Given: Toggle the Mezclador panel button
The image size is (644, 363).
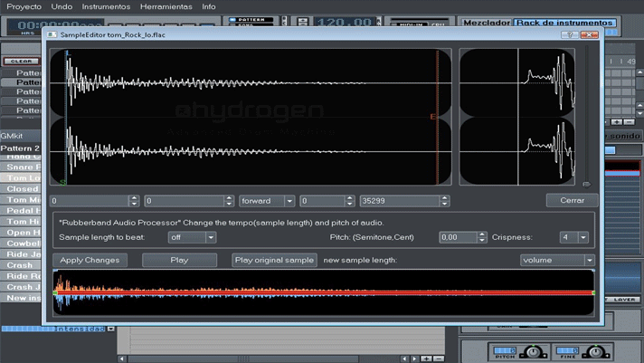Looking at the screenshot, I should pos(487,23).
